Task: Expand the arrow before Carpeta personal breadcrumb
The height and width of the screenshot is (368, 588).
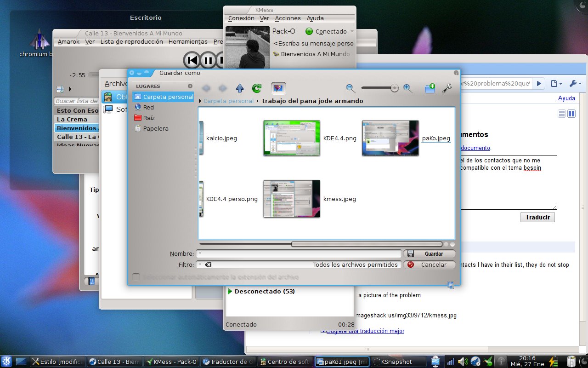Action: pyautogui.click(x=200, y=101)
